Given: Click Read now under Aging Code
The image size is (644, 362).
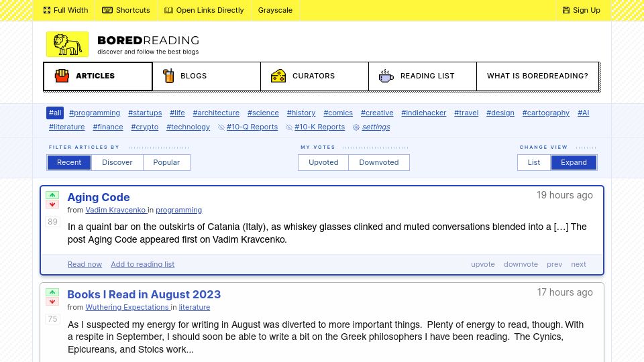Looking at the screenshot, I should point(85,264).
